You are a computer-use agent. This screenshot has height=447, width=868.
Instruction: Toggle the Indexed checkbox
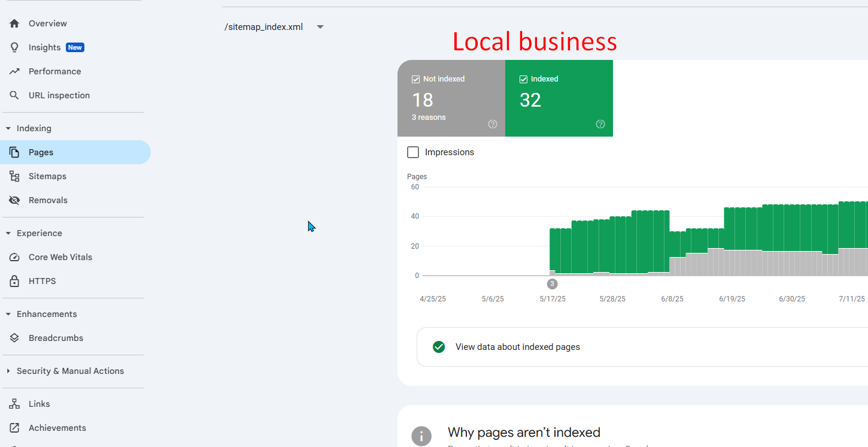[523, 79]
